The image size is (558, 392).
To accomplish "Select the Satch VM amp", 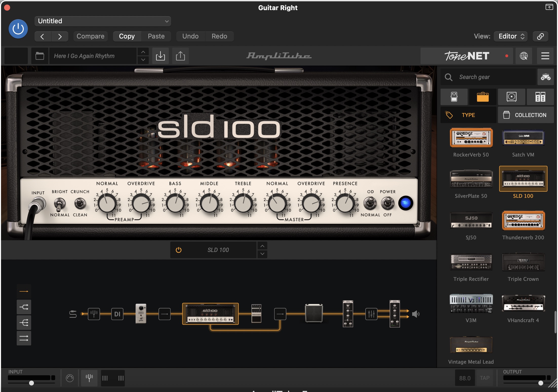I will click(x=523, y=138).
